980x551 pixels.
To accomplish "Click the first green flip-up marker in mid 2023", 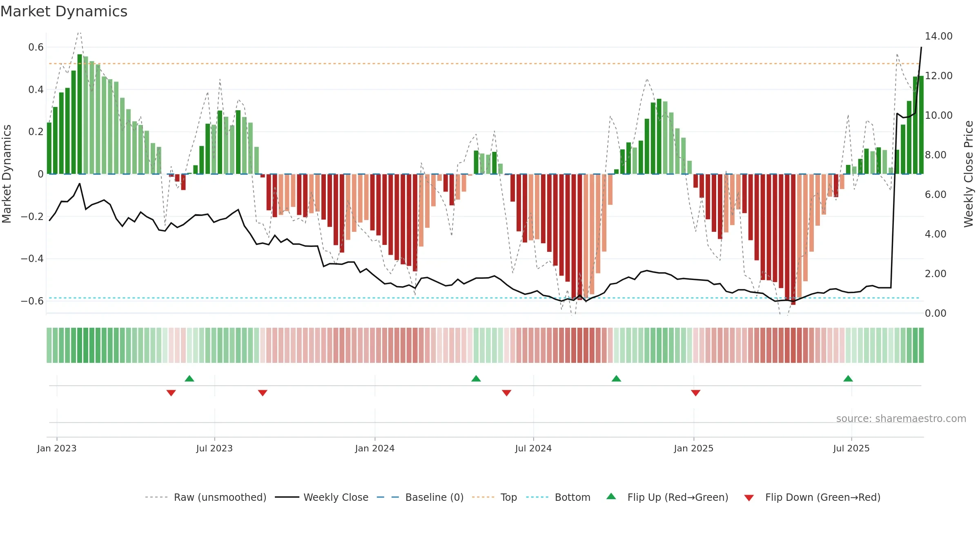I will [x=189, y=378].
